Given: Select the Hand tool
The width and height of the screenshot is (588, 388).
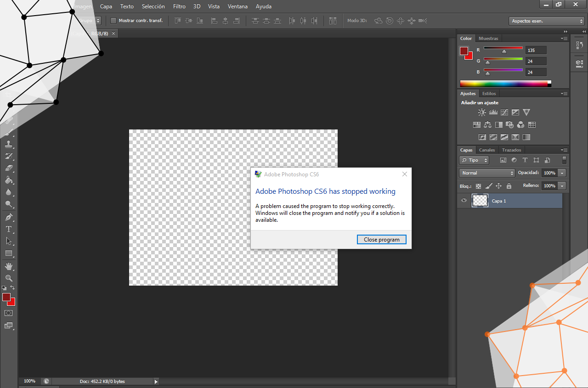Looking at the screenshot, I should click(9, 266).
